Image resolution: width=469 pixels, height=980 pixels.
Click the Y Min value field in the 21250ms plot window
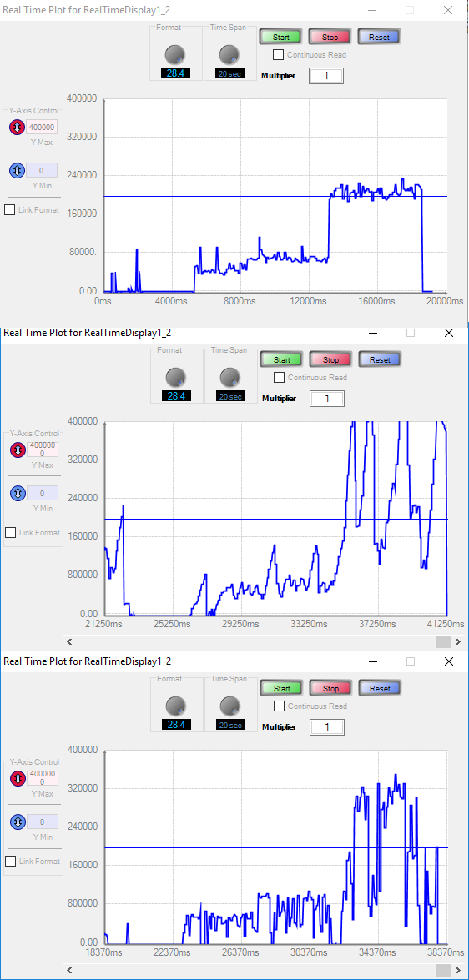pyautogui.click(x=42, y=493)
